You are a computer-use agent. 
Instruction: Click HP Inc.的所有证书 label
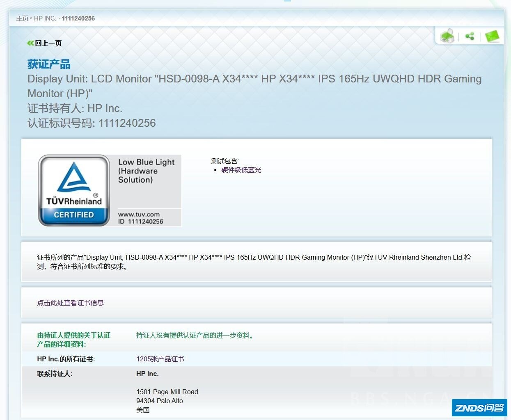tap(66, 359)
